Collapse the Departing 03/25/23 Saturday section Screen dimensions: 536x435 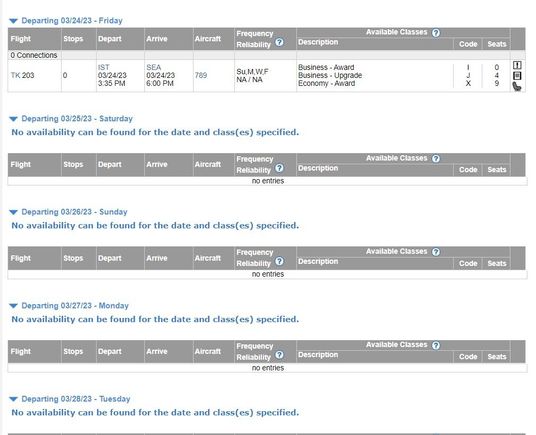(x=13, y=119)
